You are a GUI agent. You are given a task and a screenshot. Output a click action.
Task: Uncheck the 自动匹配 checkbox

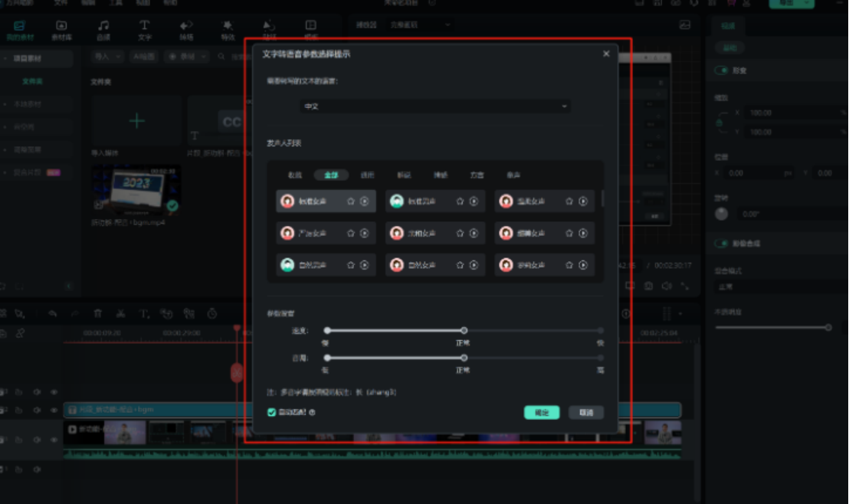[272, 413]
